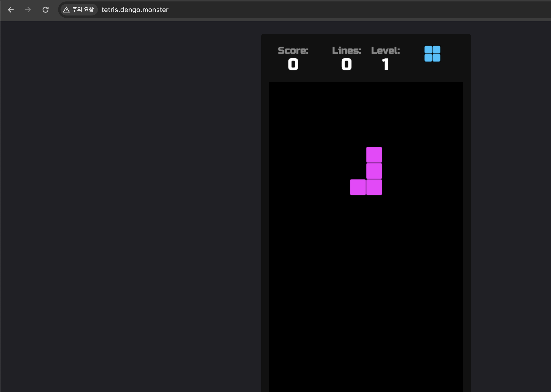Click the browser forward arrow
Screen dimensions: 551x392
pos(28,10)
